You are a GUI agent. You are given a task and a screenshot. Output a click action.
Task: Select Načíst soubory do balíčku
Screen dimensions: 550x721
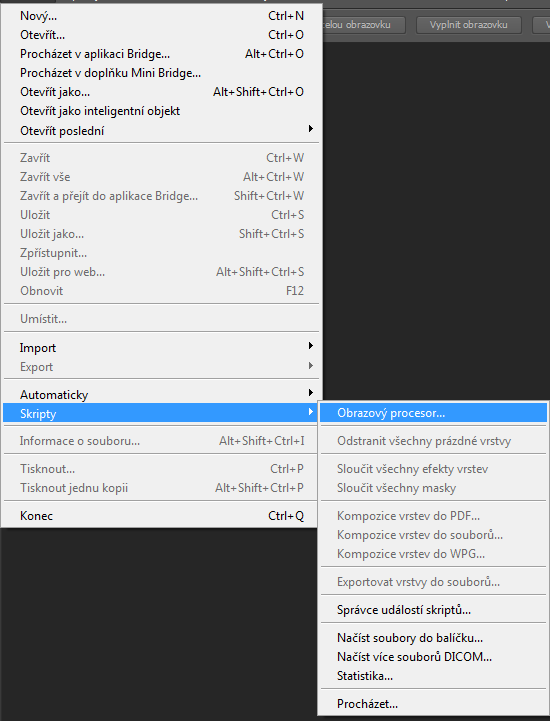[x=433, y=638]
